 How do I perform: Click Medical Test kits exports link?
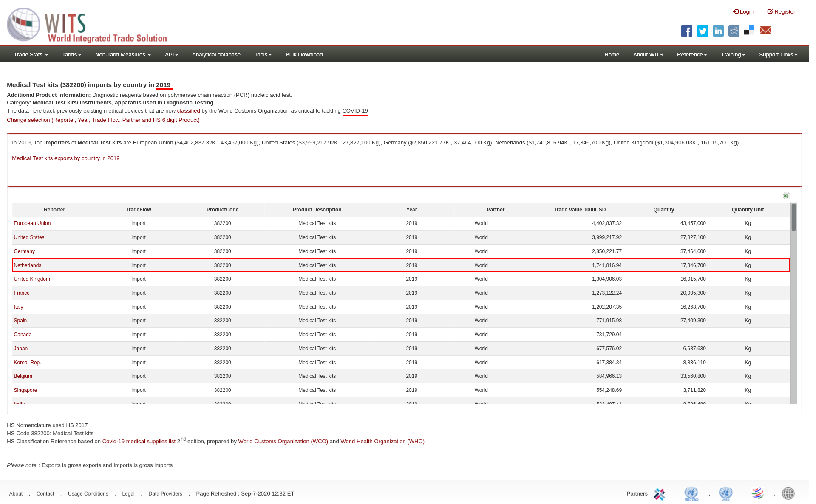point(65,158)
